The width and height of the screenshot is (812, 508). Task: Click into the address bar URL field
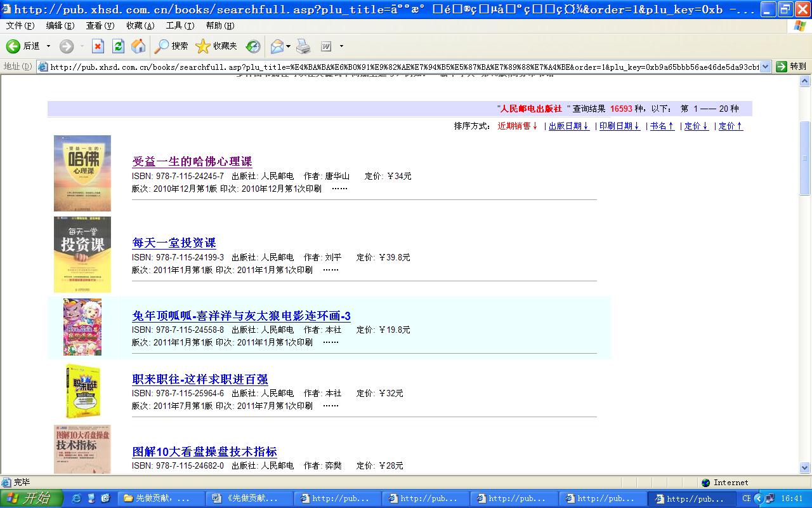point(404,67)
